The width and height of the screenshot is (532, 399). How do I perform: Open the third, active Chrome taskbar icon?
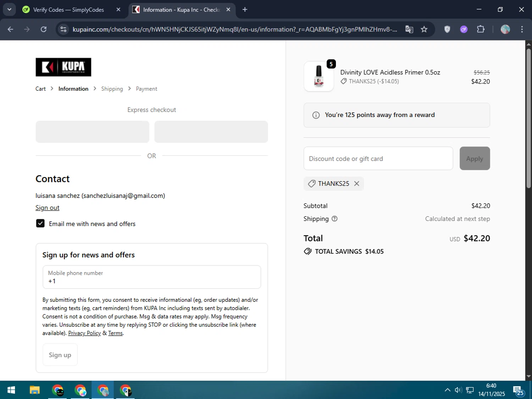103,390
